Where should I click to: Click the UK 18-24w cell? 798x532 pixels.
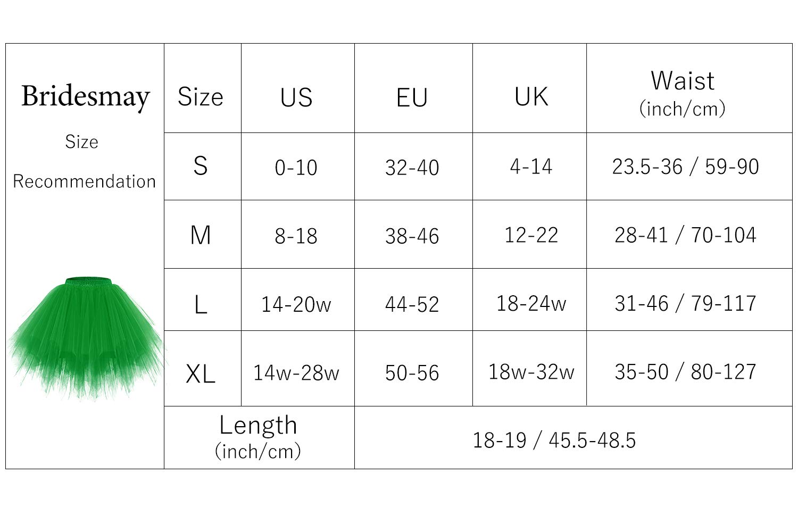click(x=531, y=303)
